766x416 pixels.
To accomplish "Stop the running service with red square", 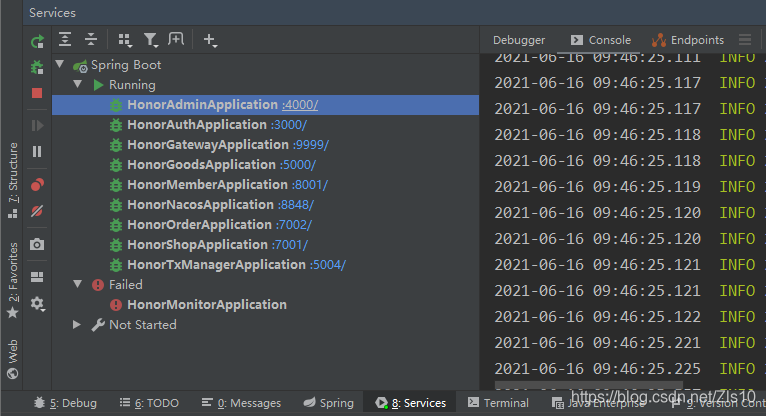I will click(x=37, y=93).
